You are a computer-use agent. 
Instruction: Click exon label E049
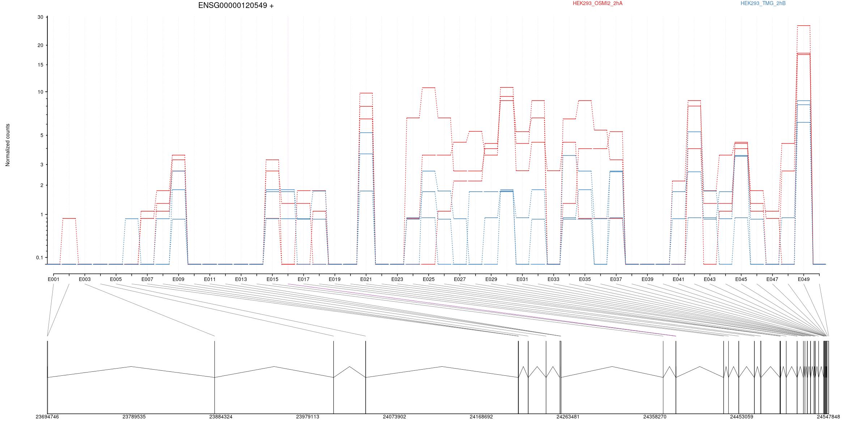[804, 279]
